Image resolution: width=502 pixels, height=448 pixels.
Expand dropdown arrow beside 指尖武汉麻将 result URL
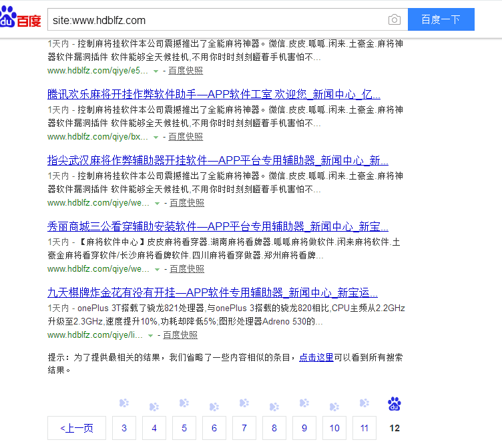(x=157, y=204)
